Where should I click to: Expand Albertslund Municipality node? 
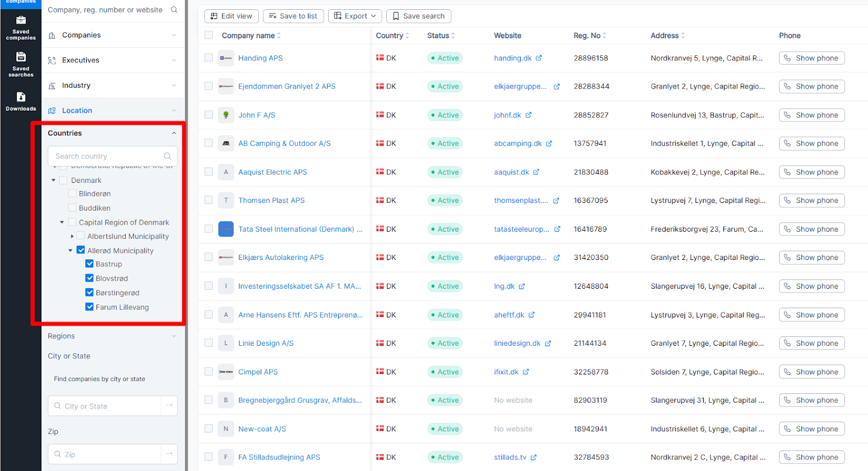(x=72, y=236)
